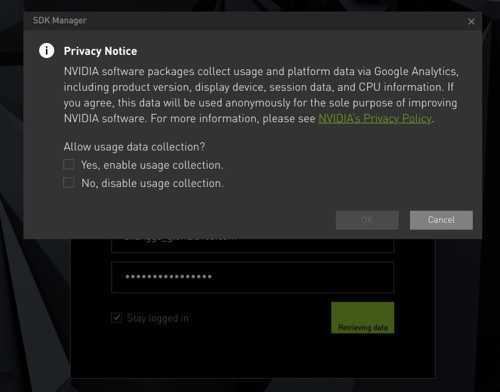Click the Stay logged in label text

(x=158, y=318)
